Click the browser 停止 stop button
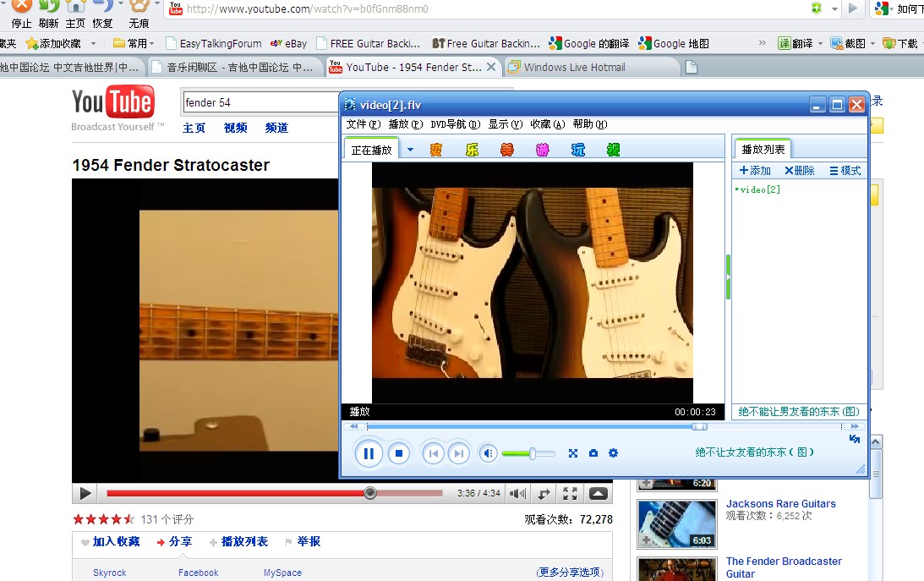This screenshot has height=581, width=924. (22, 14)
